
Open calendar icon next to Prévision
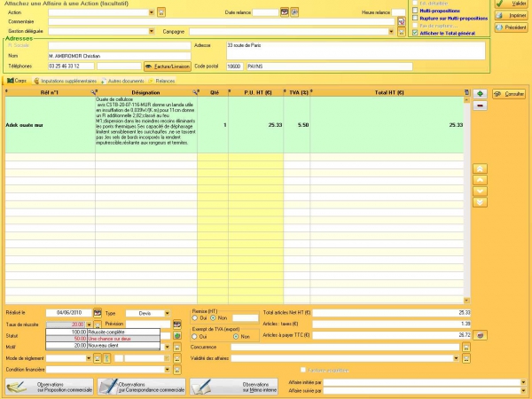pos(177,325)
